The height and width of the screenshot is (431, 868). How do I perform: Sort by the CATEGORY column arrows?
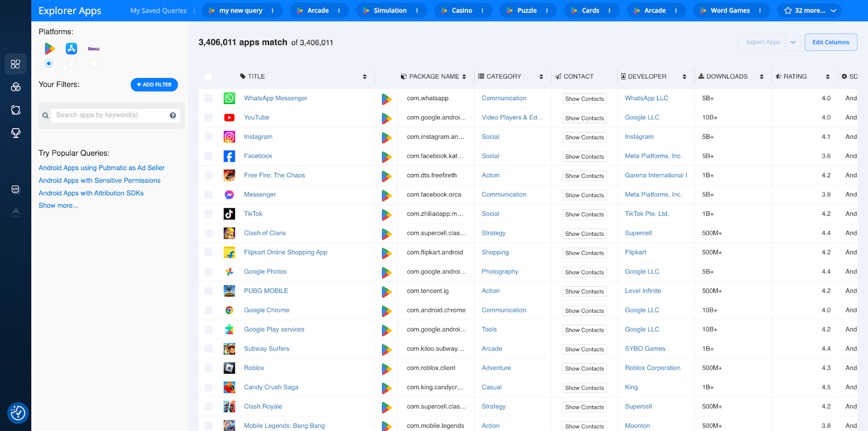pos(541,76)
